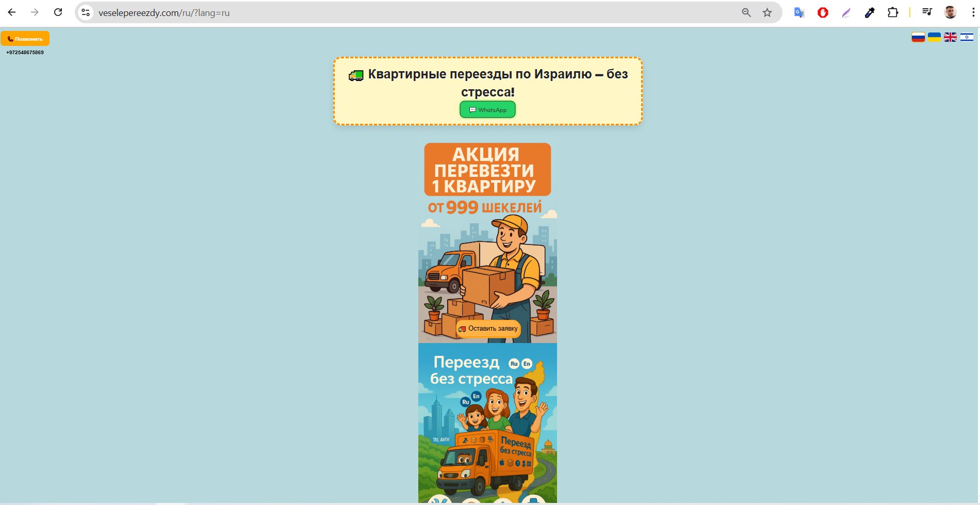View site information next to the URL
The width and height of the screenshot is (980, 505).
tap(86, 12)
